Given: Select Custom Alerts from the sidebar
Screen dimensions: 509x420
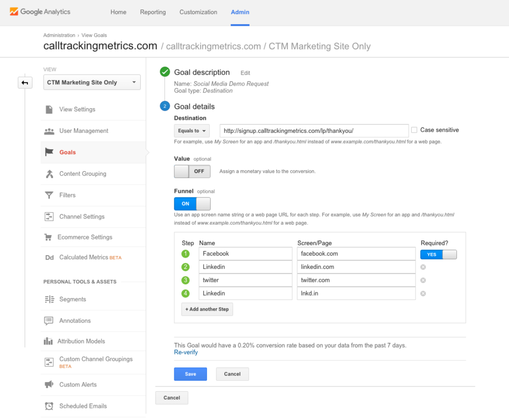Looking at the screenshot, I should (75, 385).
